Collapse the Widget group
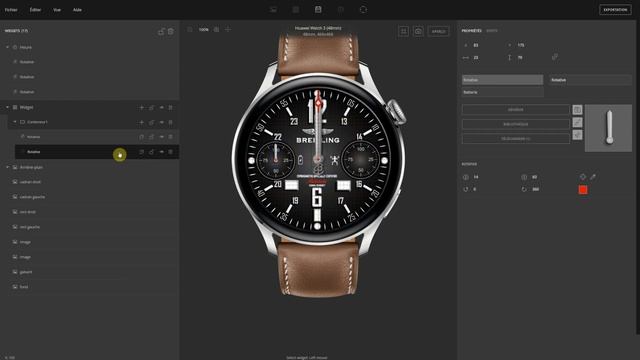This screenshot has width=640, height=360. click(7, 107)
